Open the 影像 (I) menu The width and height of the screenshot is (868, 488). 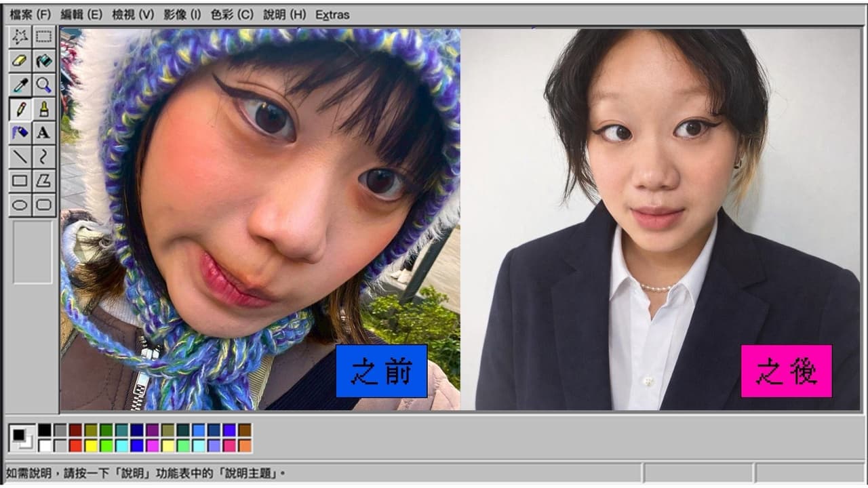click(182, 14)
